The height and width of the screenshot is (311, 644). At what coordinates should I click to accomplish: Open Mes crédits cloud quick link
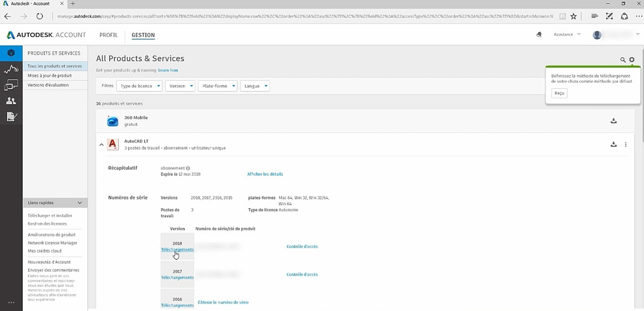tap(44, 251)
